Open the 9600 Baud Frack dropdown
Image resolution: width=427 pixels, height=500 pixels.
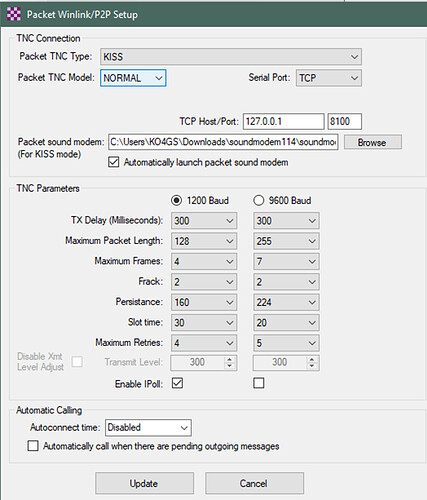tap(286, 282)
